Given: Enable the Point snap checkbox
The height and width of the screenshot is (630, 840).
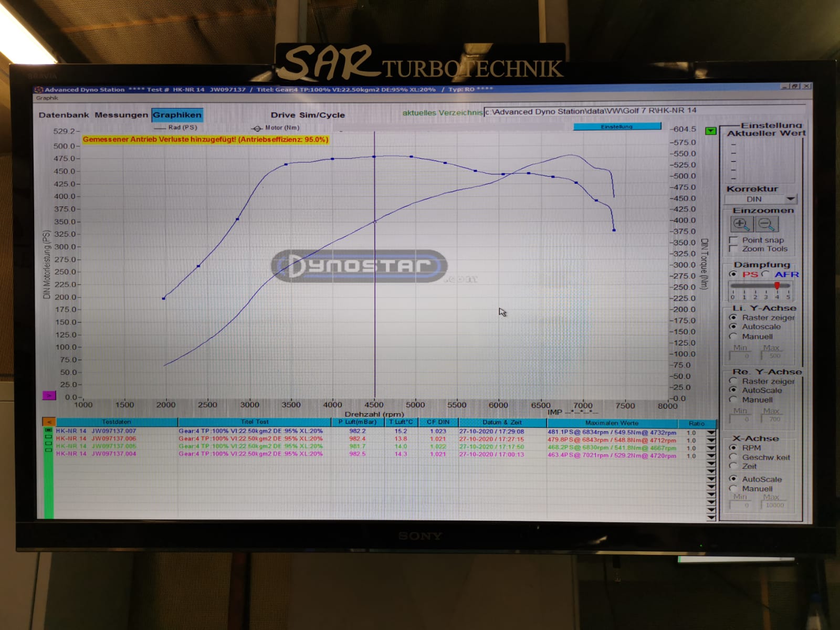Looking at the screenshot, I should pyautogui.click(x=733, y=240).
